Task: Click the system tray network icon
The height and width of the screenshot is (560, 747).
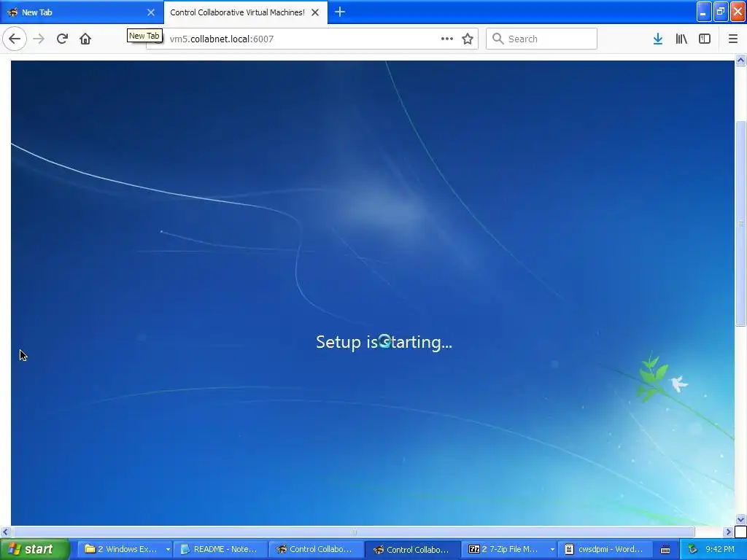Action: [692, 549]
